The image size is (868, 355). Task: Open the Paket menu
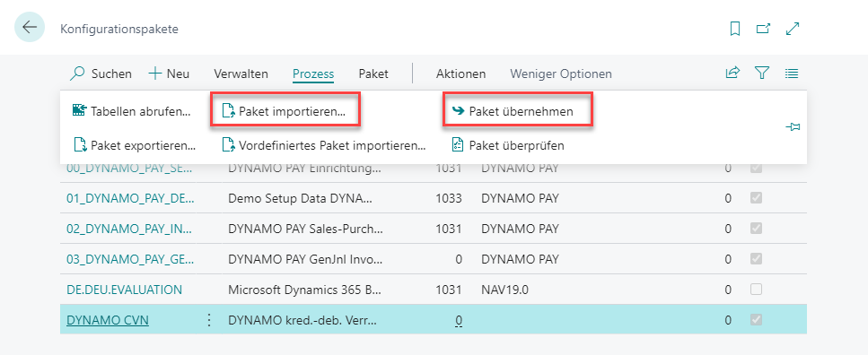pyautogui.click(x=373, y=74)
